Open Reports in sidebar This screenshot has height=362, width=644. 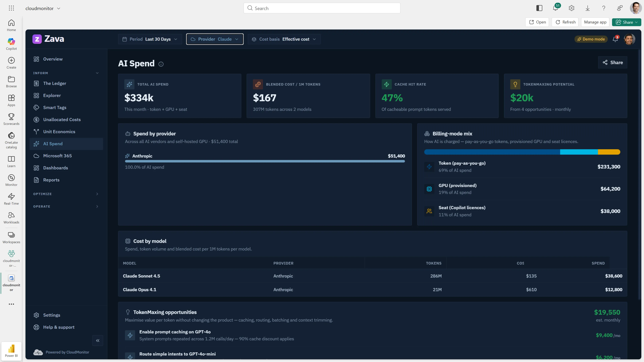(66, 180)
